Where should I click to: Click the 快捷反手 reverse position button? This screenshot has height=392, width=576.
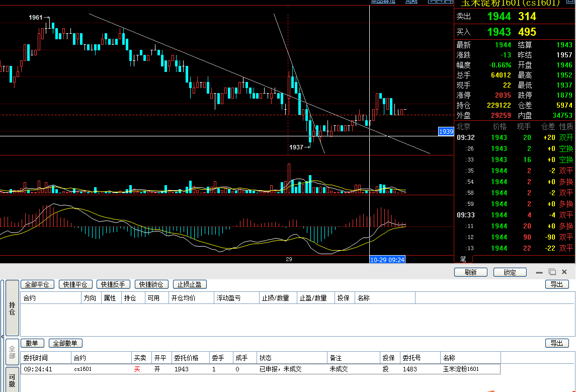tap(113, 284)
